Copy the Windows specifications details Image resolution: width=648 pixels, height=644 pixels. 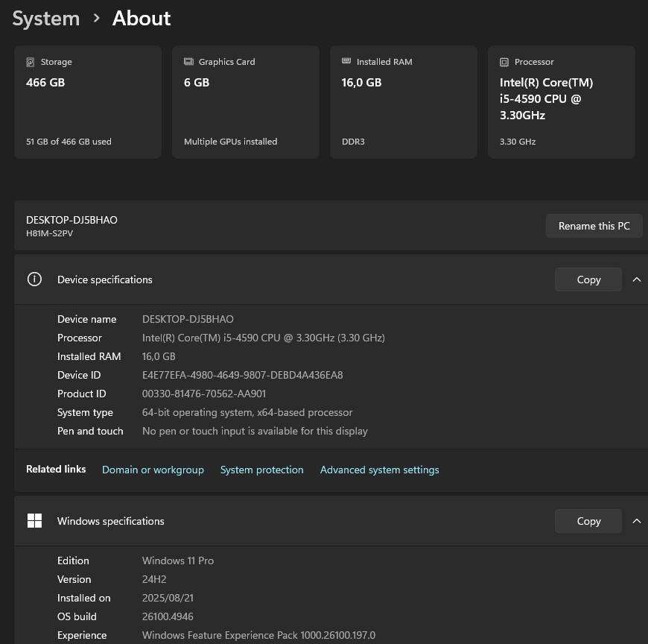coord(588,520)
